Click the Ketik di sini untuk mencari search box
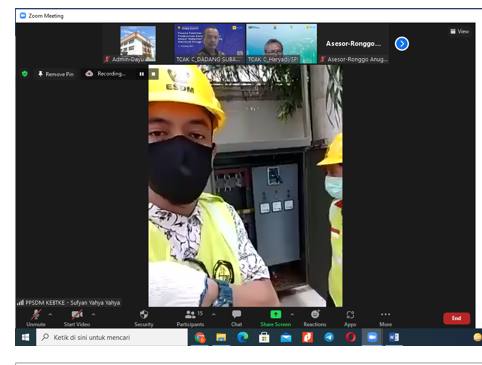482x365 pixels. click(x=112, y=337)
